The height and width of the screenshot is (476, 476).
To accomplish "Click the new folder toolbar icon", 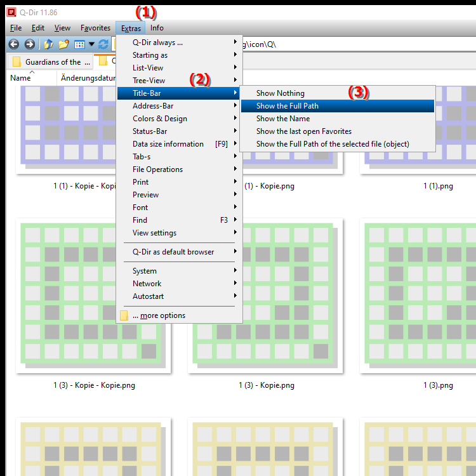I will [x=63, y=44].
